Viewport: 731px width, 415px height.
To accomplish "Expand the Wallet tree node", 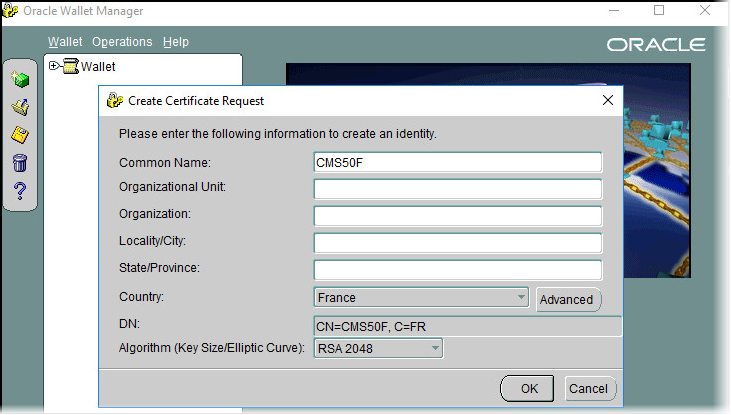I will (x=53, y=67).
